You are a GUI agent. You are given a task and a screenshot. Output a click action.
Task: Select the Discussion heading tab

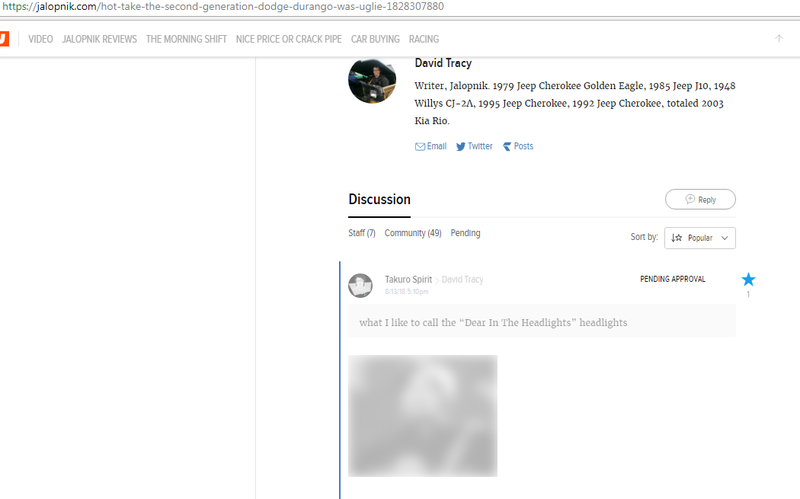tap(379, 199)
